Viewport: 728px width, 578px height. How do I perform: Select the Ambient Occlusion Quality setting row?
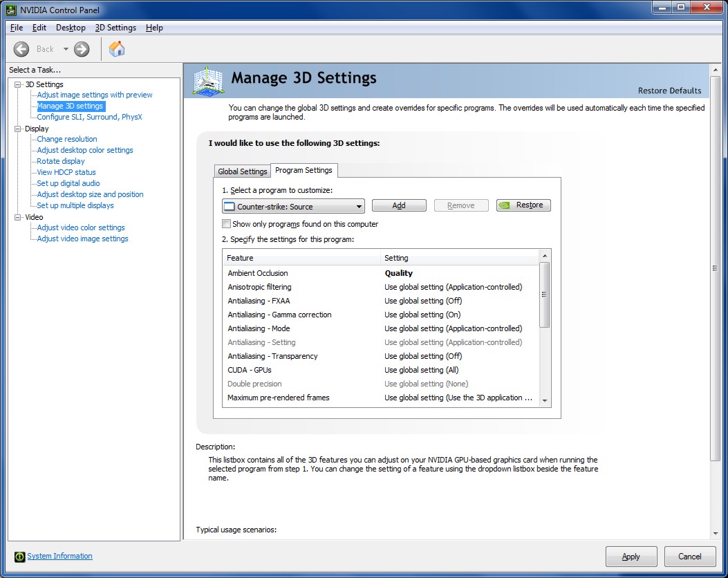pos(398,273)
